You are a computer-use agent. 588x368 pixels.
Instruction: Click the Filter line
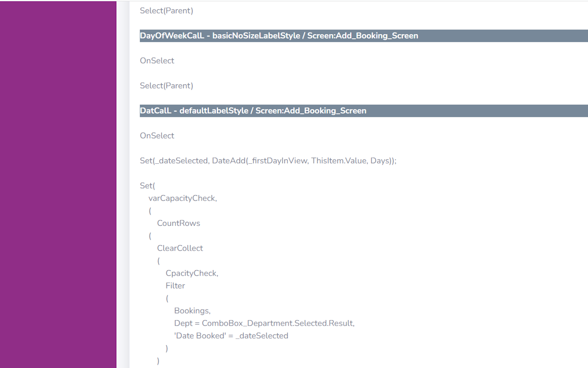coord(175,286)
